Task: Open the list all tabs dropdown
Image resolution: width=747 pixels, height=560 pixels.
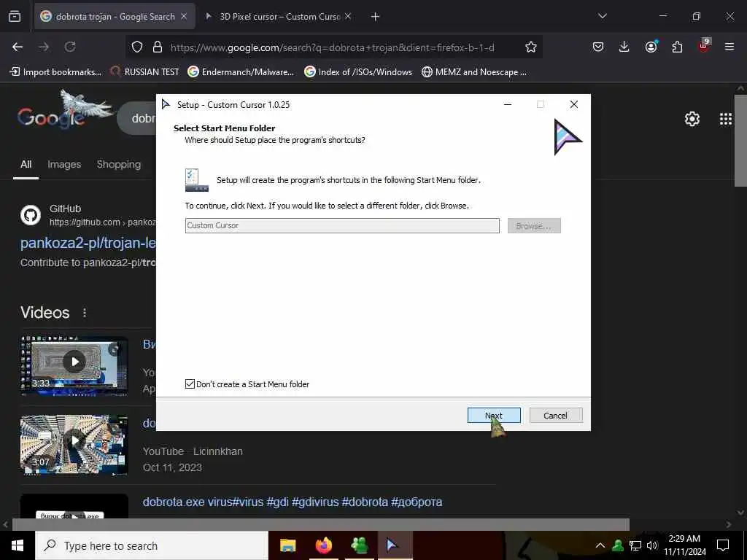Action: 602,16
